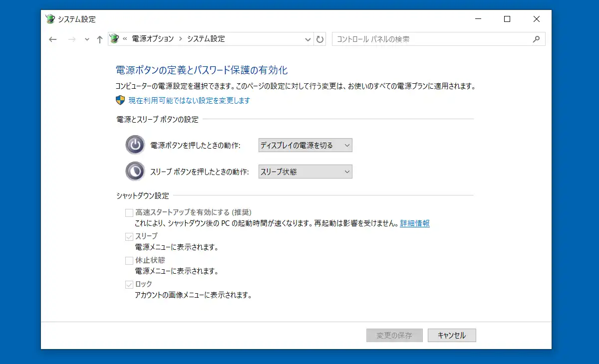
Task: Click the shield icon beside 現在利用可能ではない設定
Action: (x=120, y=100)
